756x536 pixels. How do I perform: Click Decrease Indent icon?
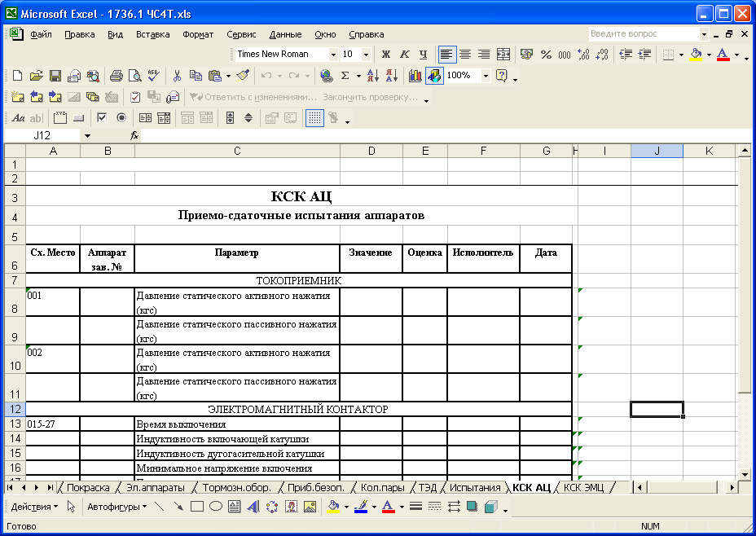coord(626,55)
